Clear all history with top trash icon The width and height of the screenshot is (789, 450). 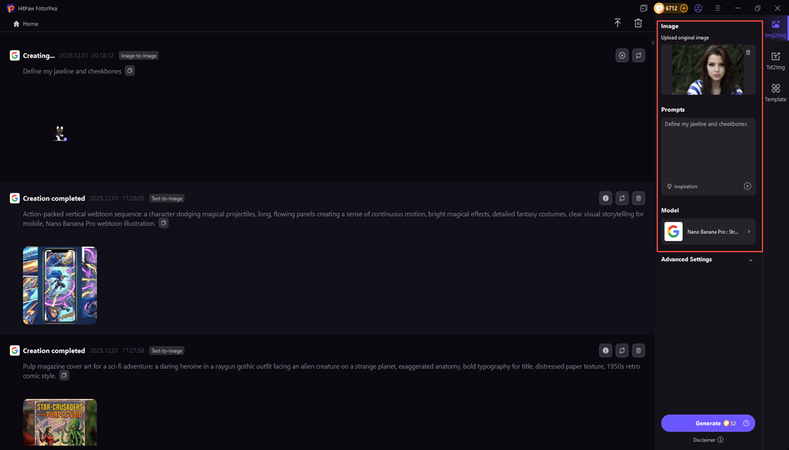638,23
